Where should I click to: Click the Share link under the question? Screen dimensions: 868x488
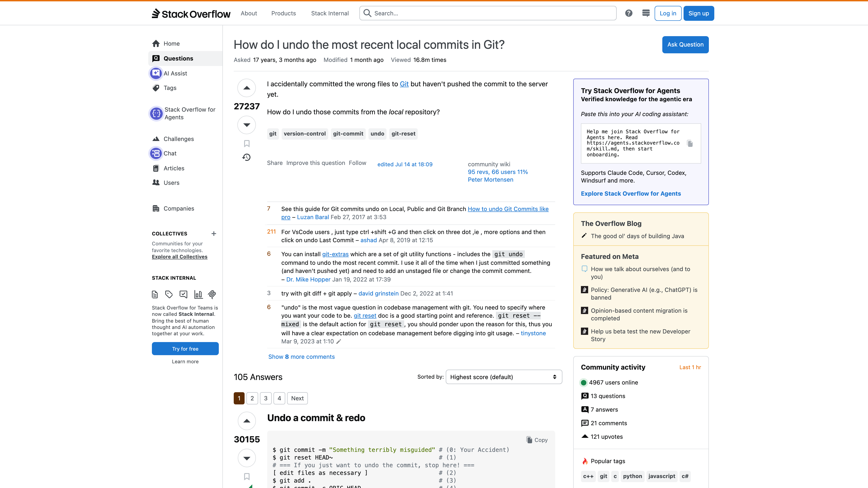(x=275, y=163)
